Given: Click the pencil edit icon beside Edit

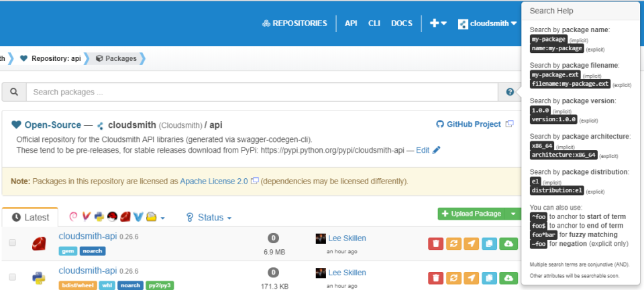Looking at the screenshot, I should pyautogui.click(x=437, y=150).
